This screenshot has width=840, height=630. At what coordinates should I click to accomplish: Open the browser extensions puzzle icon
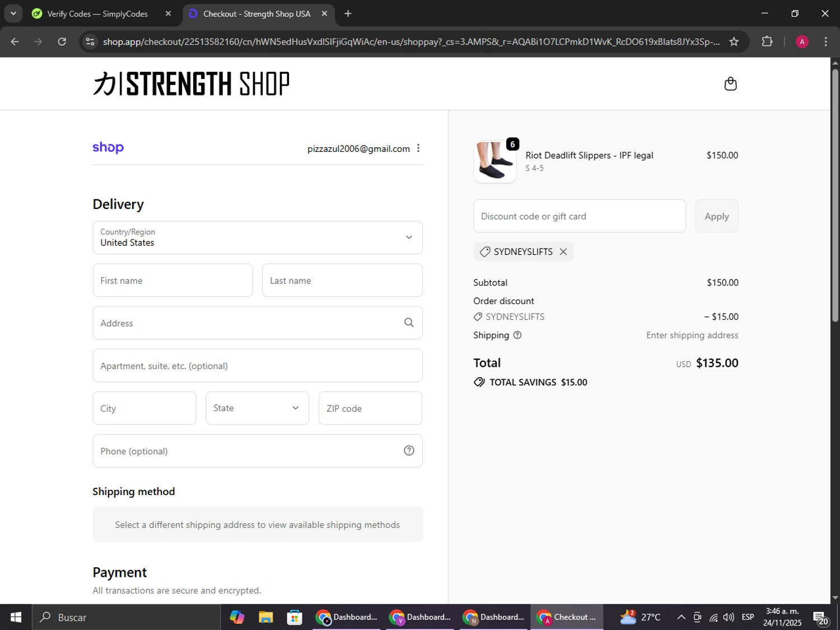coord(767,41)
